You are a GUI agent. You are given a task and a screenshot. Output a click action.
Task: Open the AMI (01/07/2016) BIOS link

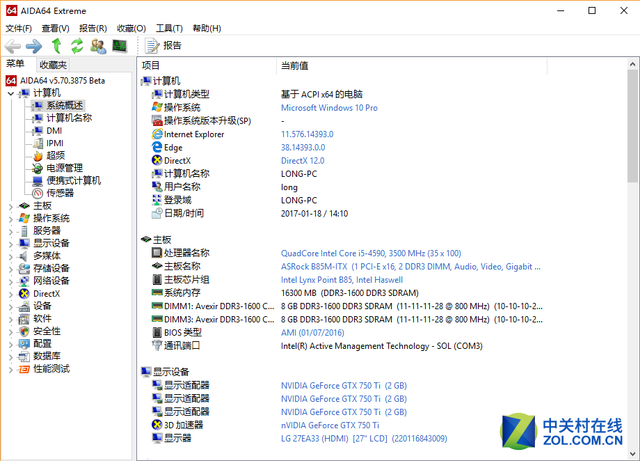312,333
